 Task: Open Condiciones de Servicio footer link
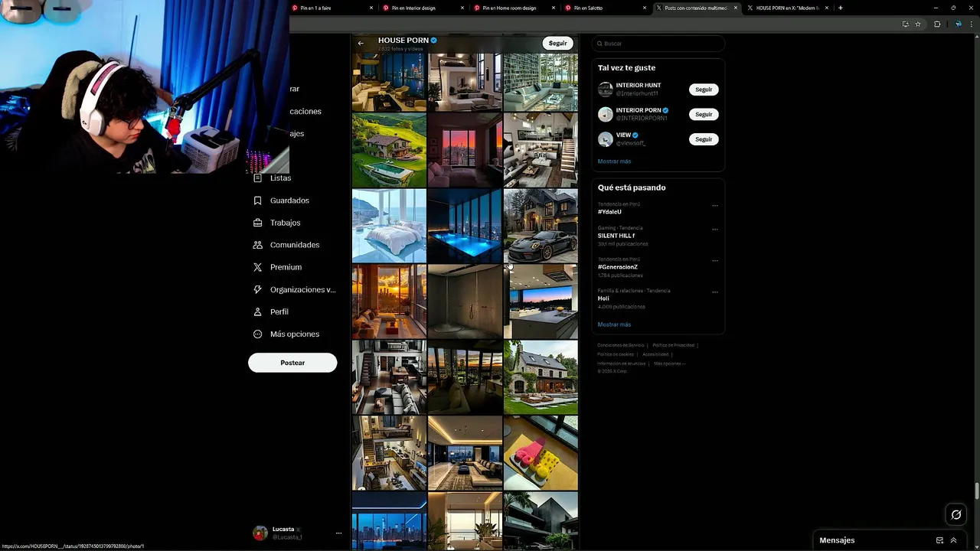pos(621,345)
